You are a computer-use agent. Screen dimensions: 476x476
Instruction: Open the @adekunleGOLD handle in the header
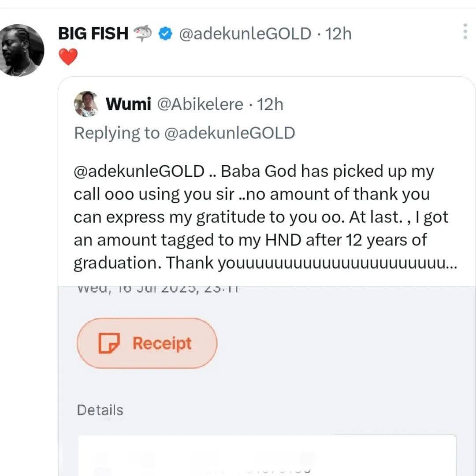[x=245, y=33]
